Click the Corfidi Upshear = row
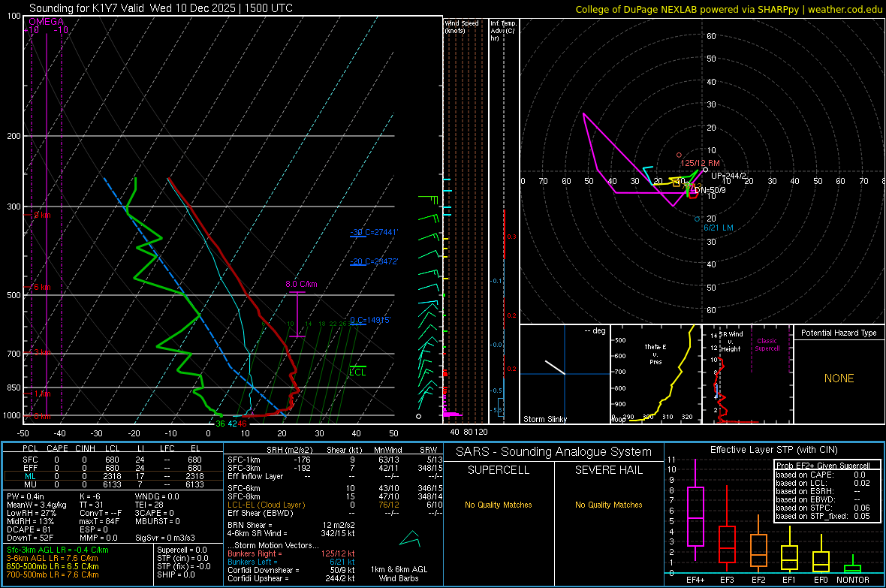Screen dimensions: 886x588 pyautogui.click(x=291, y=578)
